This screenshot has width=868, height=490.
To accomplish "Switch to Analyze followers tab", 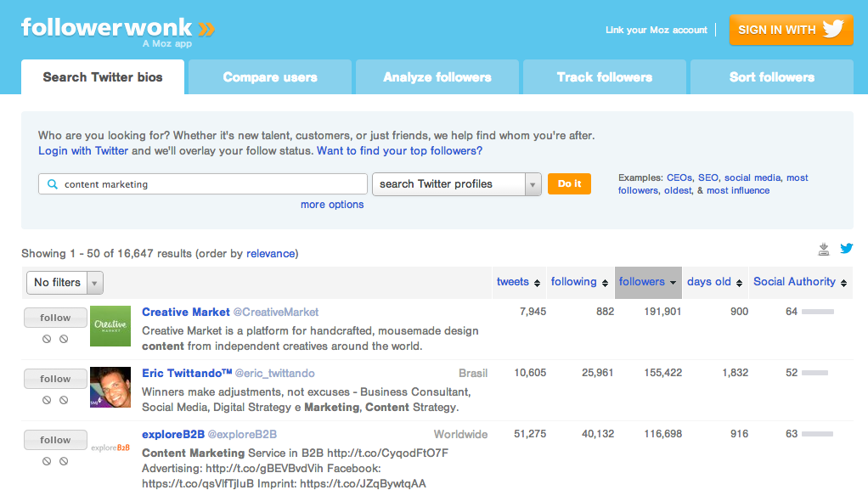I will point(437,77).
